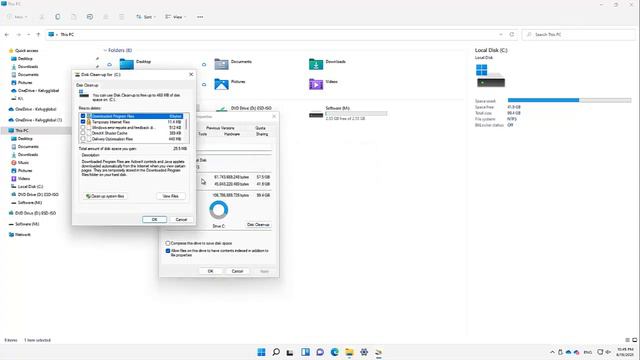Select Quick access in navigation pane
This screenshot has width=640, height=360.
(27, 51)
